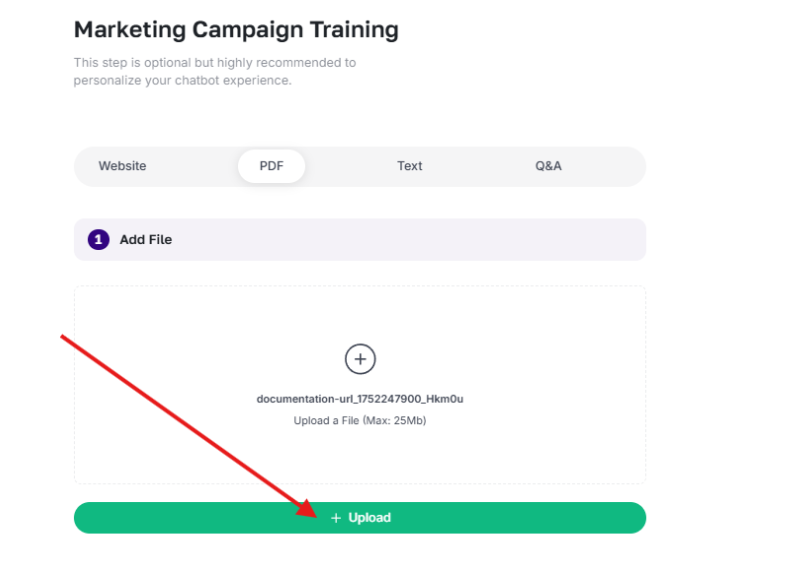This screenshot has width=812, height=570.
Task: Go to the Q&A tab
Action: (548, 166)
